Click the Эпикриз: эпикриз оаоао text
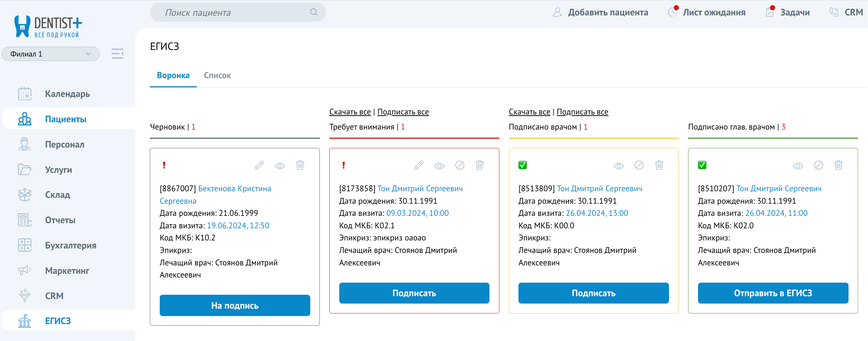Viewport: 868px width, 341px height. [383, 238]
